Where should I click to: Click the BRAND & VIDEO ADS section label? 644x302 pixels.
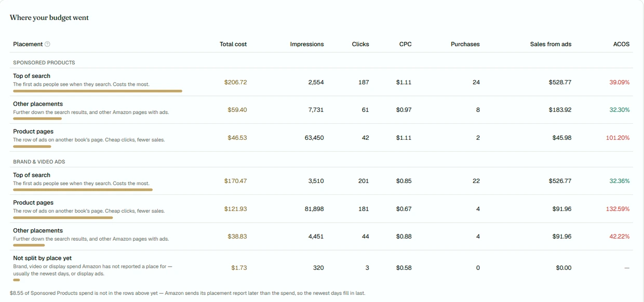coord(39,162)
